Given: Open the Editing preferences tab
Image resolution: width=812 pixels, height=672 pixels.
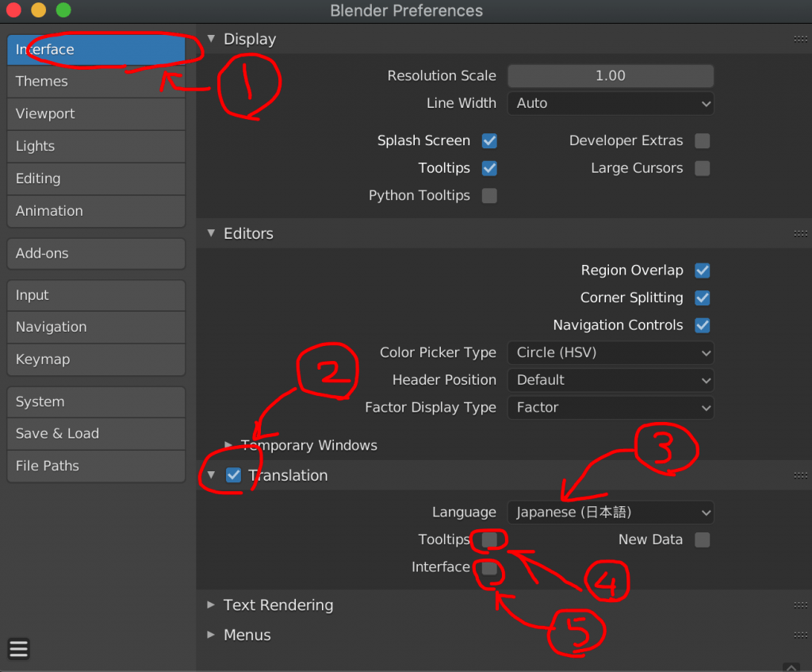Looking at the screenshot, I should [x=96, y=179].
